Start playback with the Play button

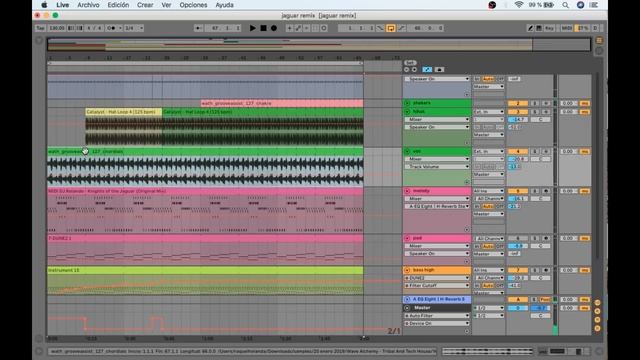(253, 28)
